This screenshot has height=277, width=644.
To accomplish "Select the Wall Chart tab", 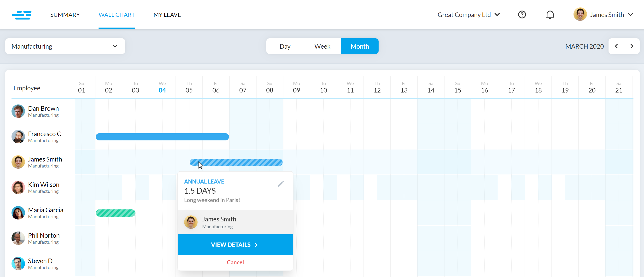I will [117, 15].
